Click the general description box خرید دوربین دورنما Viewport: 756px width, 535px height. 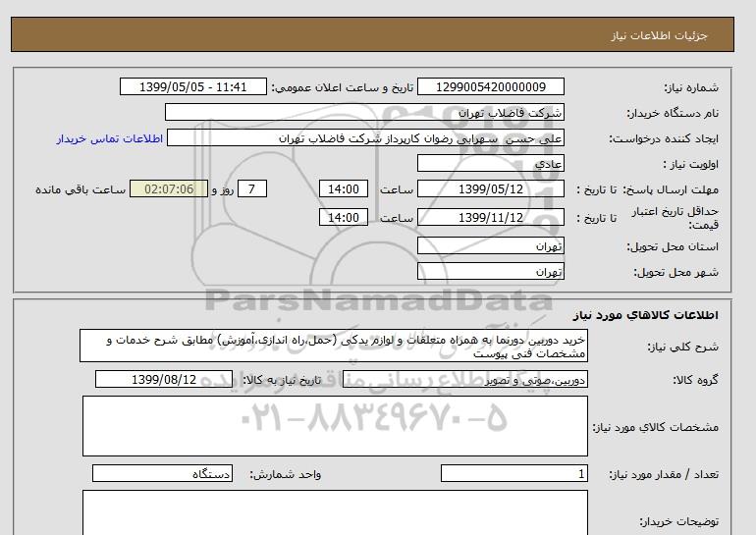[x=334, y=347]
